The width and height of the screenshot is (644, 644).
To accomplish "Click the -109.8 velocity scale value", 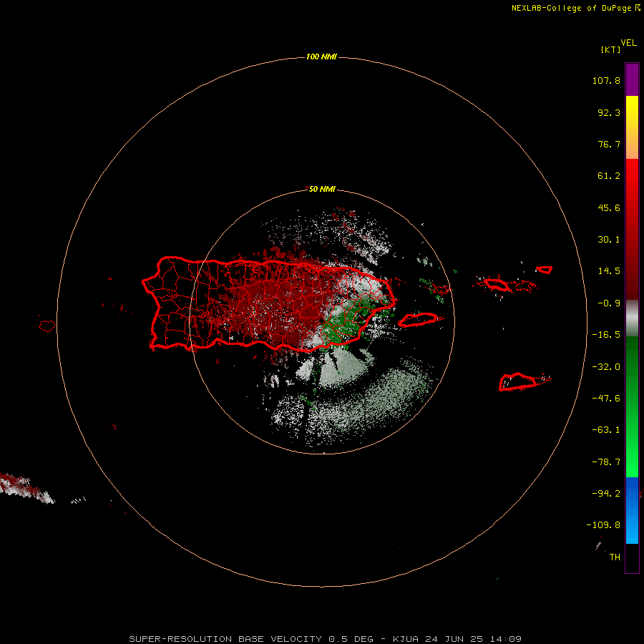I will (x=603, y=525).
